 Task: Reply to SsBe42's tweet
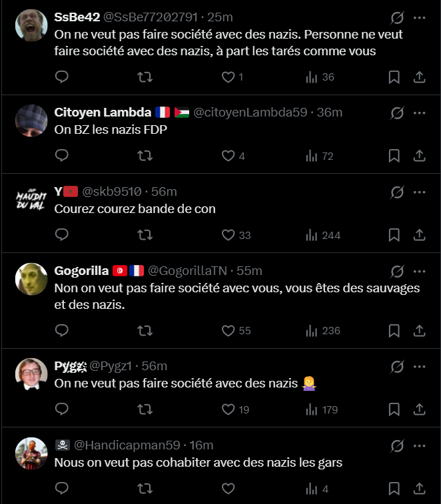coord(61,77)
